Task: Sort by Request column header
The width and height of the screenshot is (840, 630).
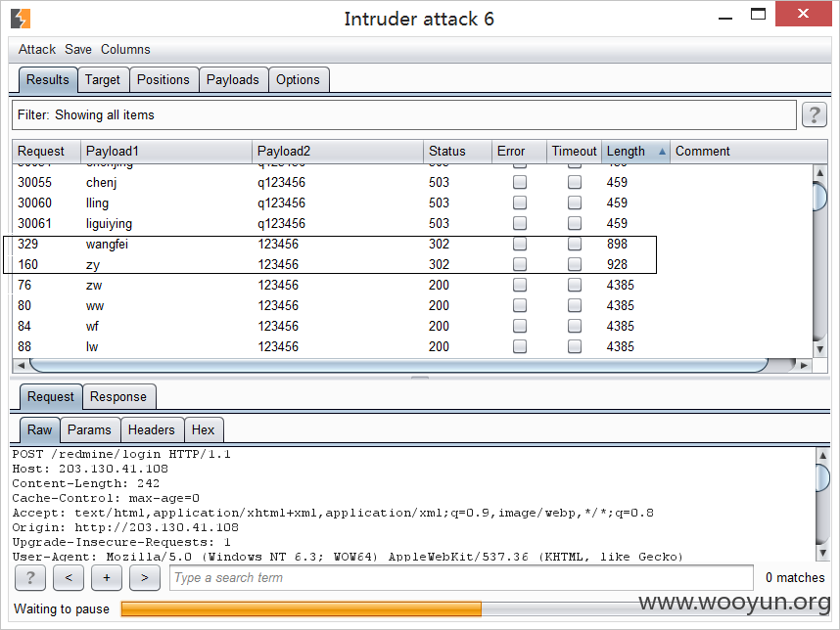Action: (x=46, y=152)
